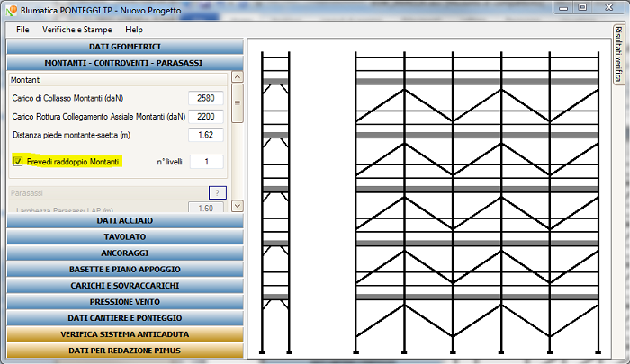The width and height of the screenshot is (630, 364).
Task: Expand the DATI GEOMETRICI section
Action: pyautogui.click(x=124, y=47)
